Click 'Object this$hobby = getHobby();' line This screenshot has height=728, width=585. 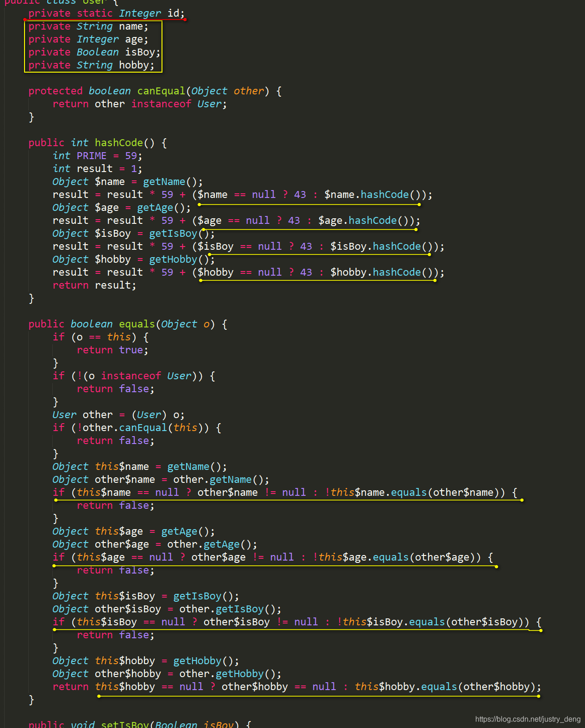tap(146, 661)
